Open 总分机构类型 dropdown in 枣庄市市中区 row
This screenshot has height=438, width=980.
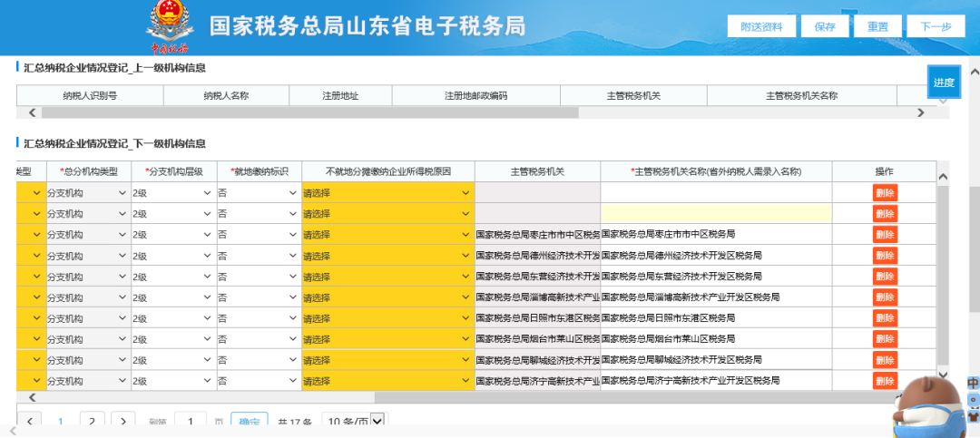coord(88,235)
